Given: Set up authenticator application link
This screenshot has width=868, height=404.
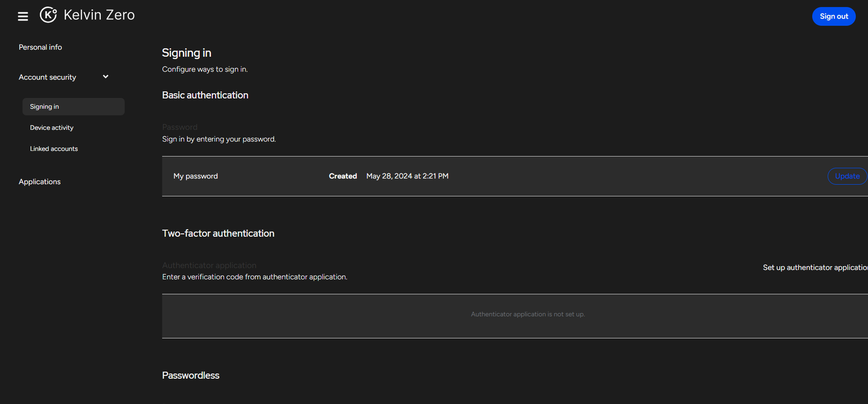Looking at the screenshot, I should [x=815, y=268].
